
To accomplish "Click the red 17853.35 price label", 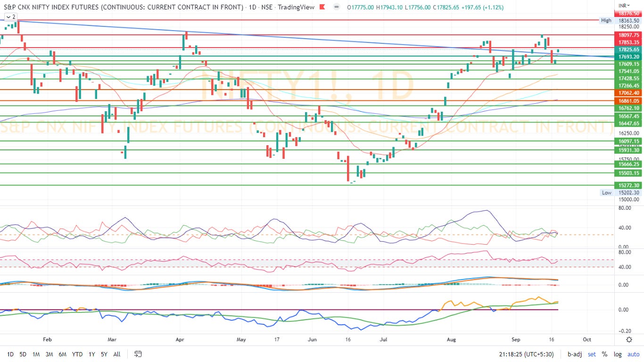I will [x=629, y=42].
